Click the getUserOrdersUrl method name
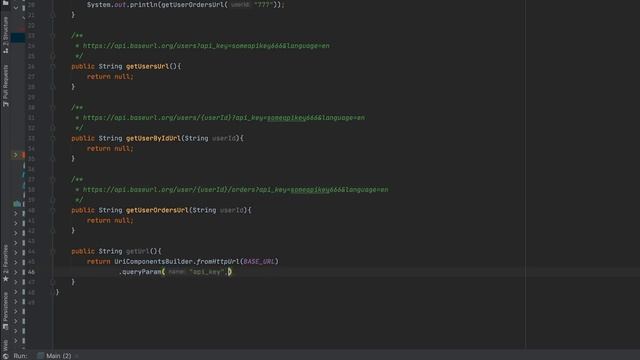Image resolution: width=640 pixels, height=360 pixels. click(x=157, y=210)
